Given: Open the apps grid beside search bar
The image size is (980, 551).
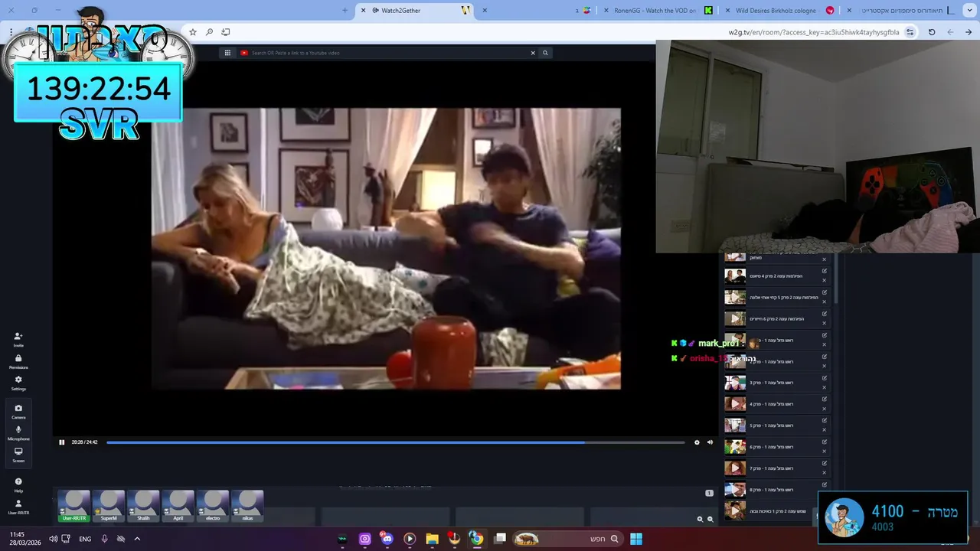Looking at the screenshot, I should 227,53.
